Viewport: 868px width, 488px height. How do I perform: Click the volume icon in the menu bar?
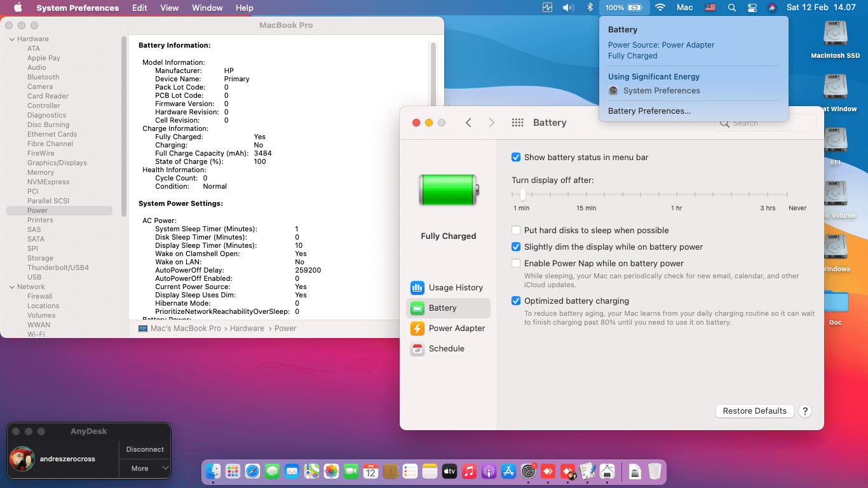(x=568, y=8)
